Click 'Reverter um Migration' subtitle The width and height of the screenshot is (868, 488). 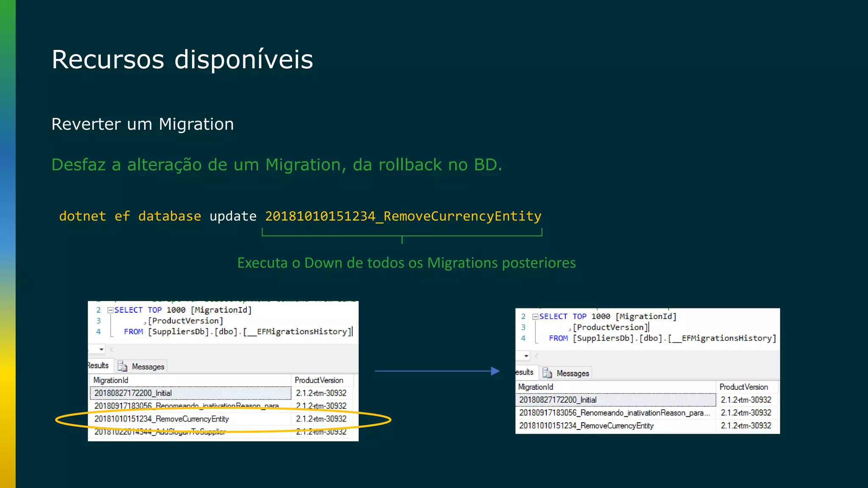142,125
